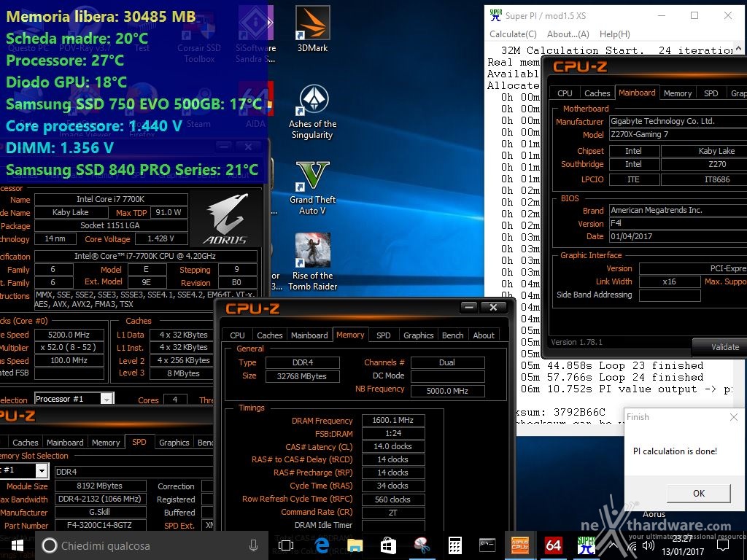
Task: Select SPD tab in bottom-left CPU-Z window
Action: (x=139, y=442)
